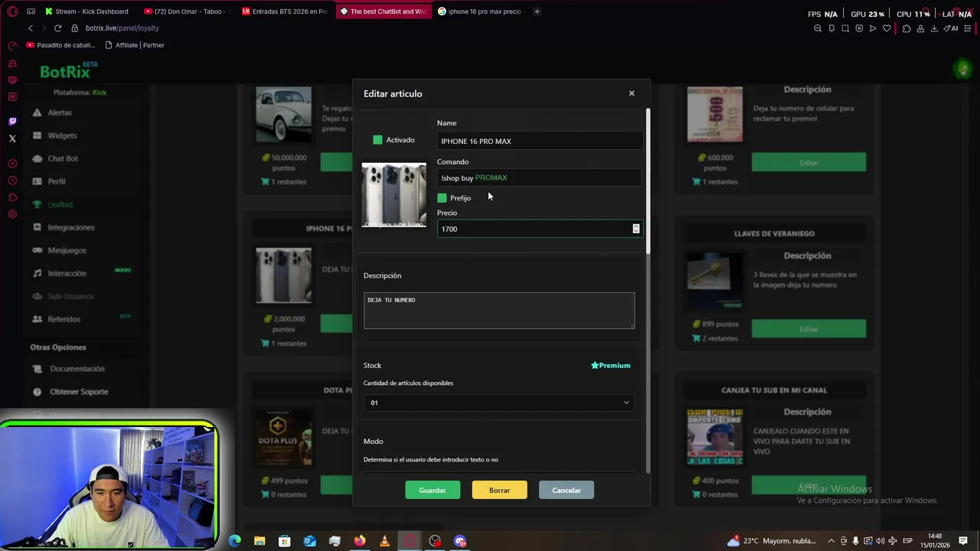The width and height of the screenshot is (980, 551).
Task: Open VLC from taskbar
Action: tap(384, 541)
